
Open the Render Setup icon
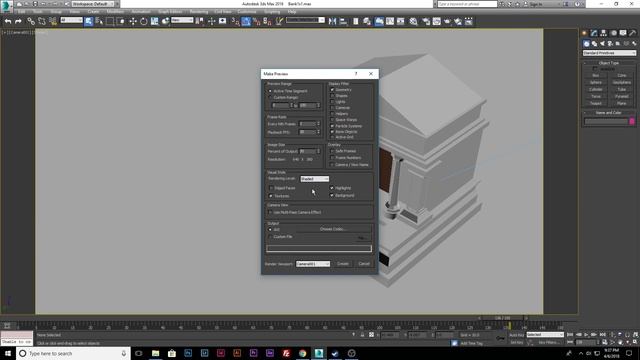426,21
